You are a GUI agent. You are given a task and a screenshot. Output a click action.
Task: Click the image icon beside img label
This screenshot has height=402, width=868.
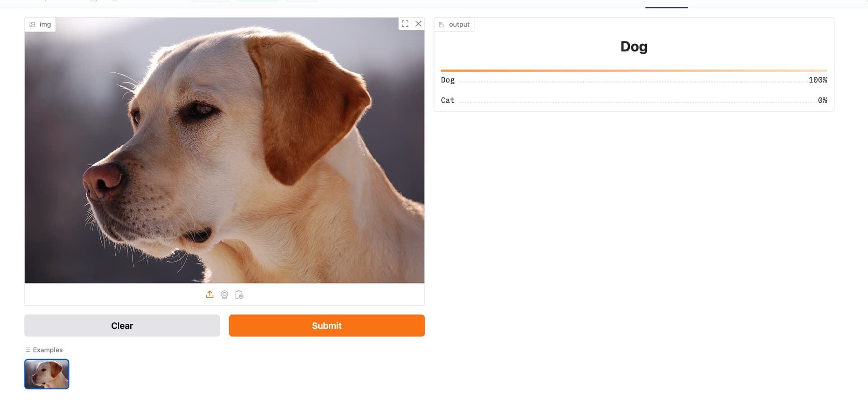click(x=32, y=24)
